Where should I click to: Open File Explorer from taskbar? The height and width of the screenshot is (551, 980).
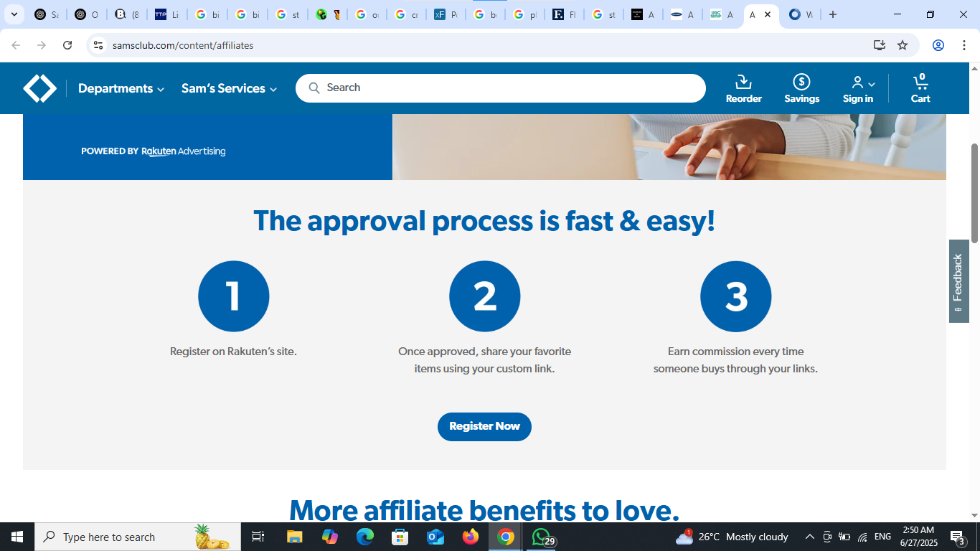point(294,537)
